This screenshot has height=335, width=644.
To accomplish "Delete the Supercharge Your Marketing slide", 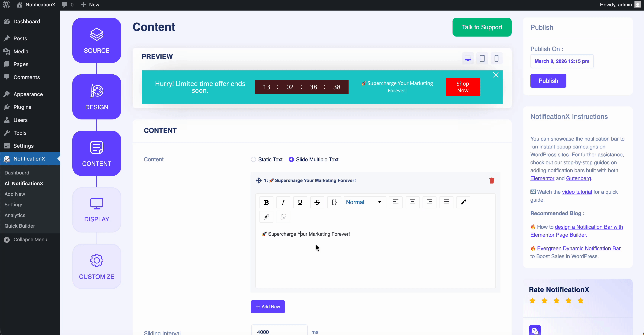I will coord(492,180).
